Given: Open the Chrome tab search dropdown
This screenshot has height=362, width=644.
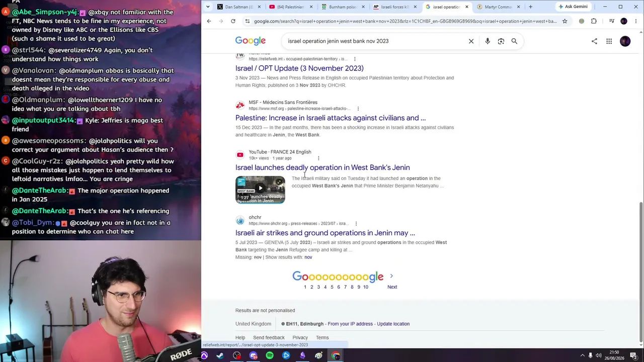Looking at the screenshot, I should click(x=208, y=7).
